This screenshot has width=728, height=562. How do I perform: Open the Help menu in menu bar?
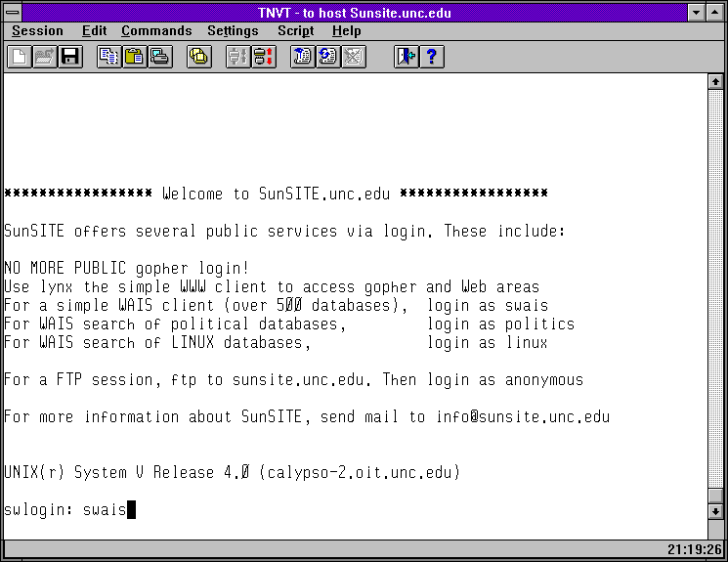coord(346,31)
